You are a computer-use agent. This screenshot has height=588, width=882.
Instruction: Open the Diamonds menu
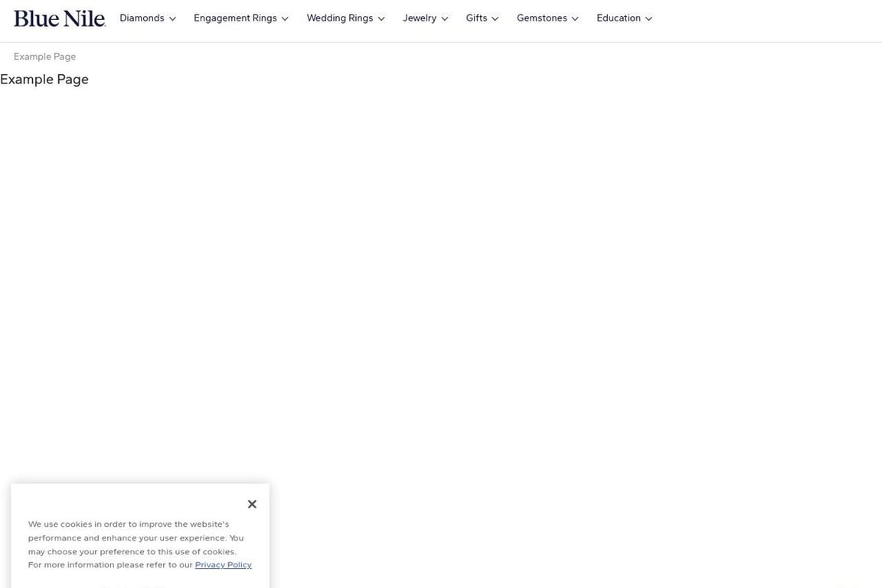pyautogui.click(x=148, y=18)
